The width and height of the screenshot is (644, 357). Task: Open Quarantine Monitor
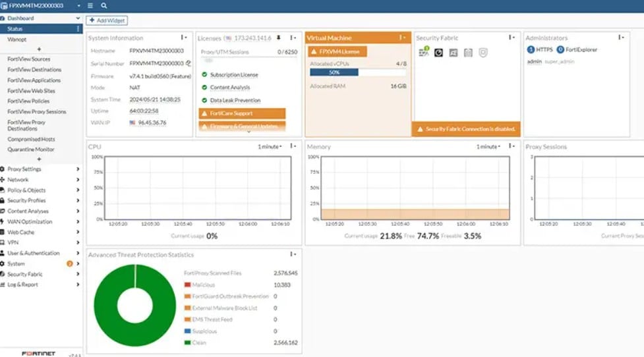pos(31,150)
